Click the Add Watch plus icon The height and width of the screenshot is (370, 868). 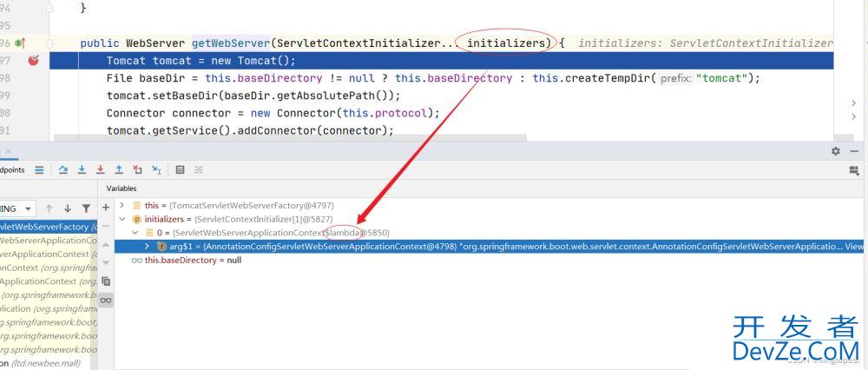[x=106, y=208]
